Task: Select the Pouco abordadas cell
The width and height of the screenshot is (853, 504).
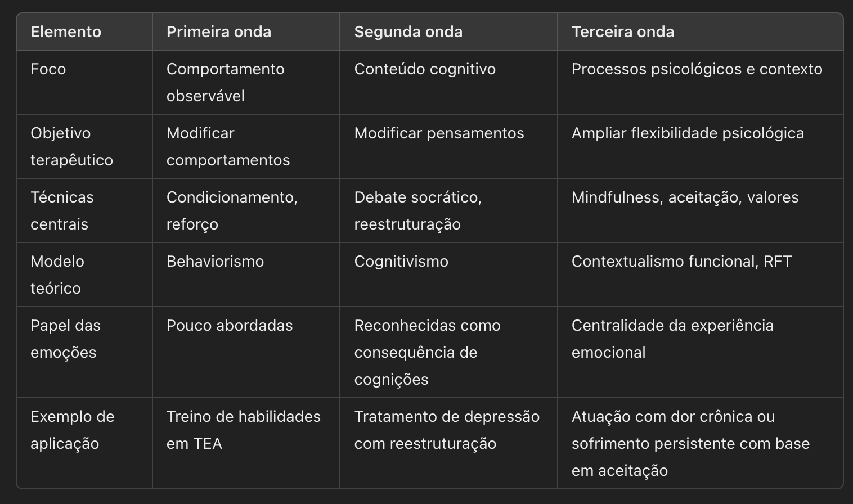Action: (246, 352)
